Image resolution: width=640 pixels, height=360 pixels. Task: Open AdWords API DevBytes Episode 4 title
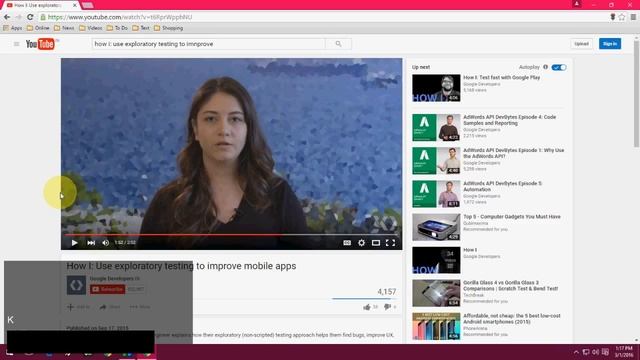(x=509, y=120)
